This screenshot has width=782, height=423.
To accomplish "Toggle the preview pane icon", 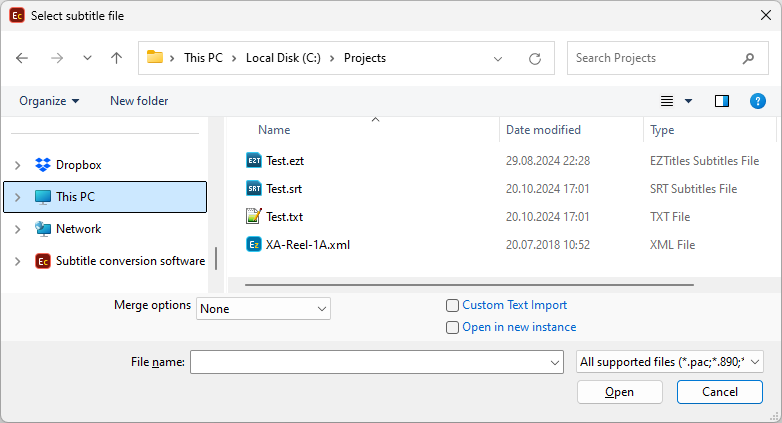I will click(722, 101).
